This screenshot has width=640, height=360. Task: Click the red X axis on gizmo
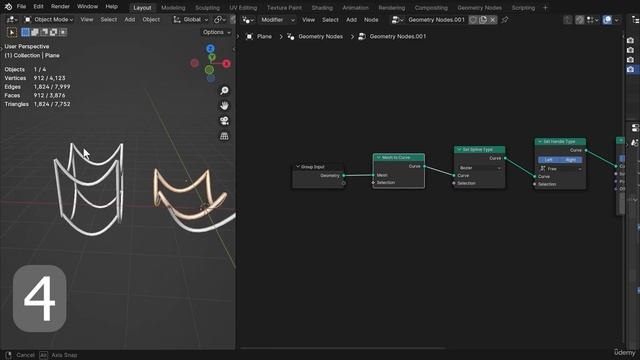click(x=226, y=64)
